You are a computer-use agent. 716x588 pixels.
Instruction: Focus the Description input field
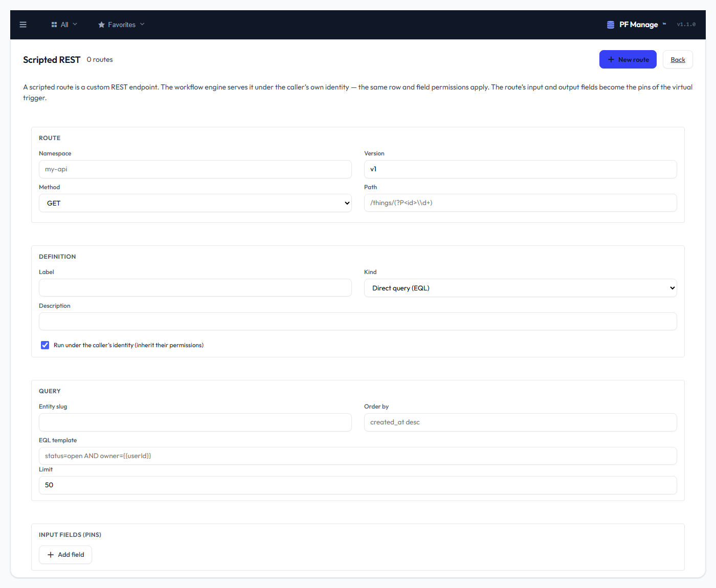(358, 322)
